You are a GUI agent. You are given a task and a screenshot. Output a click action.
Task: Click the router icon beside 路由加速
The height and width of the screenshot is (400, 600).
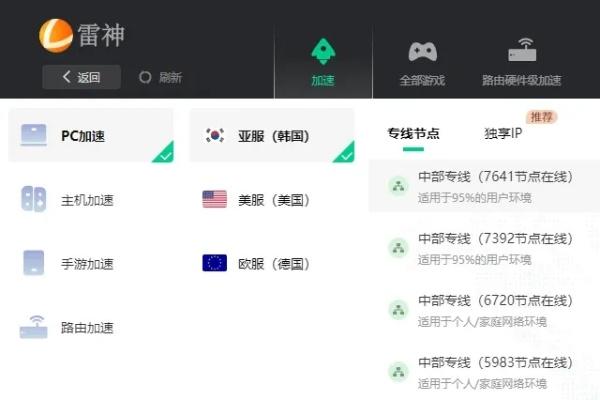point(34,327)
